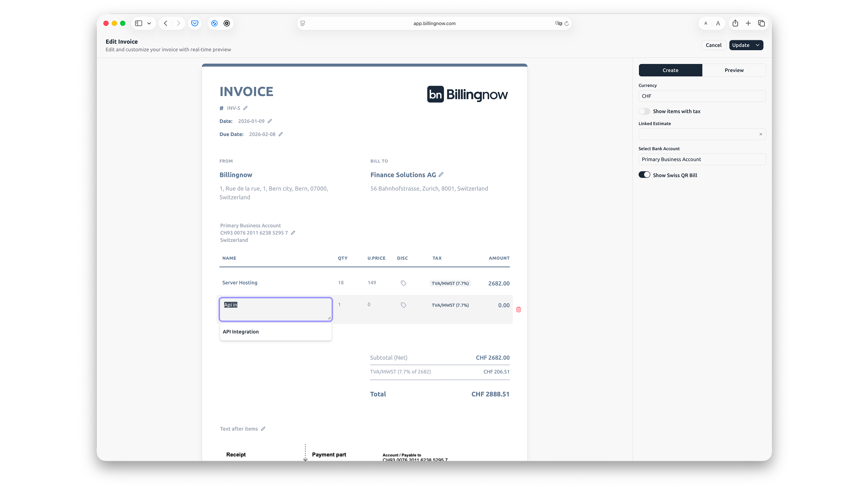Screen dimensions: 868x488
Task: Edit the invoice date 2026-01-09
Action: [x=270, y=121]
